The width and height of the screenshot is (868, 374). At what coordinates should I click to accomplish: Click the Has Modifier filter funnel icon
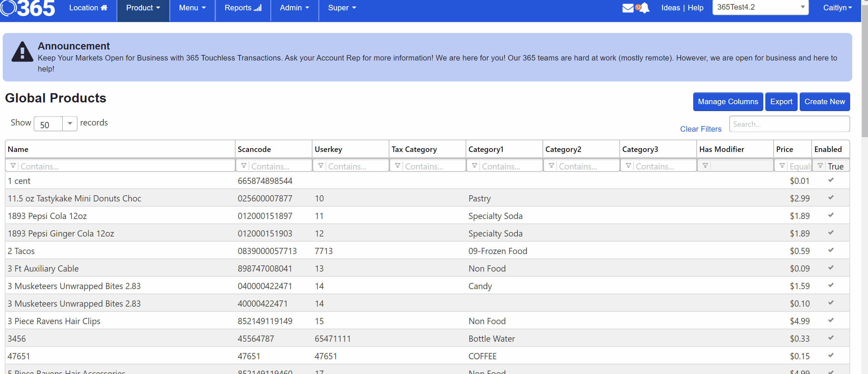pyautogui.click(x=705, y=166)
